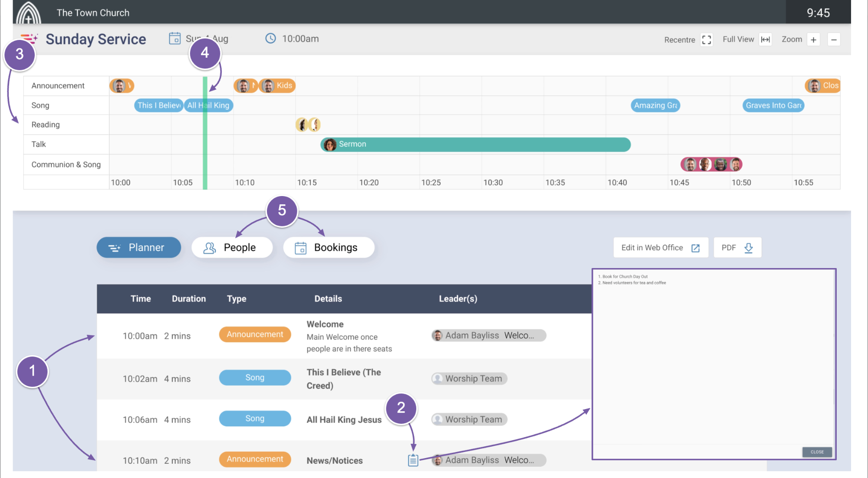Click the calendar date icon in header
This screenshot has width=868, height=478.
pos(175,39)
